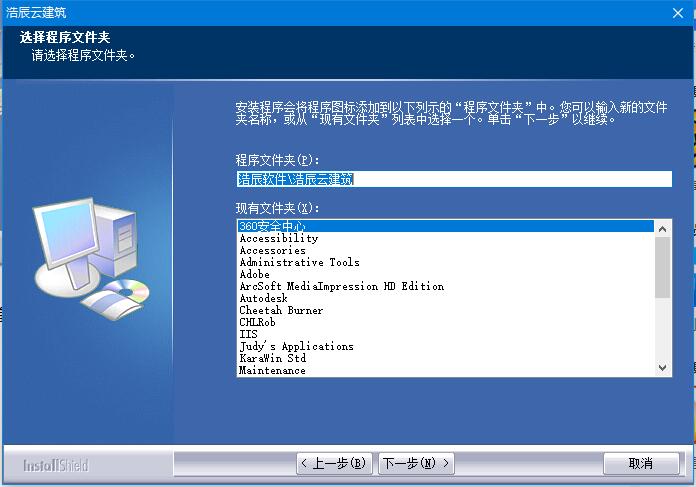Pick the CHLRob folder entry

tap(257, 322)
